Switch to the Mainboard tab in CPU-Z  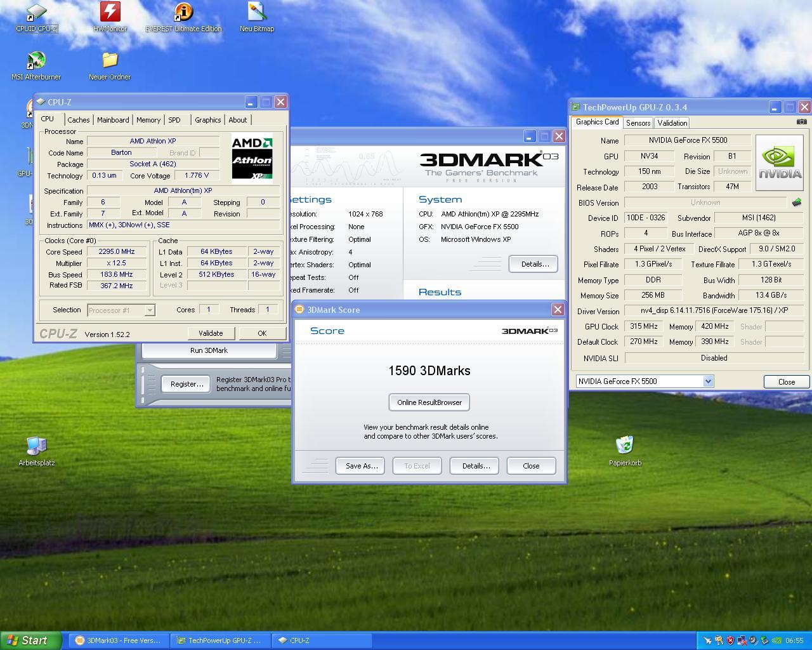[113, 120]
